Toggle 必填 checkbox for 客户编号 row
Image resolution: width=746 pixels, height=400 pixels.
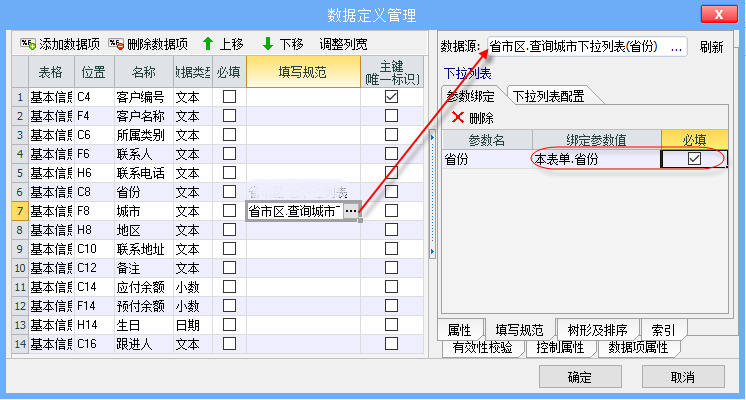(x=229, y=97)
